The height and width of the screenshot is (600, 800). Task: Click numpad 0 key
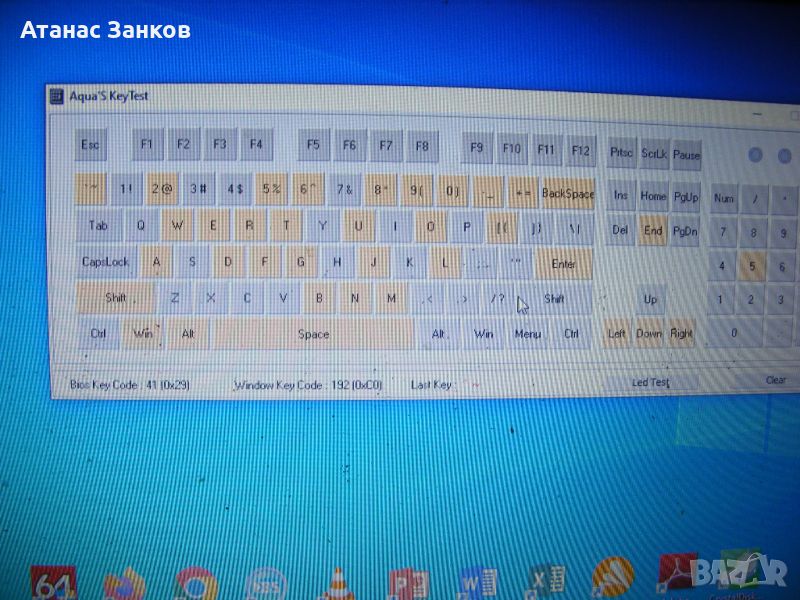(x=734, y=333)
